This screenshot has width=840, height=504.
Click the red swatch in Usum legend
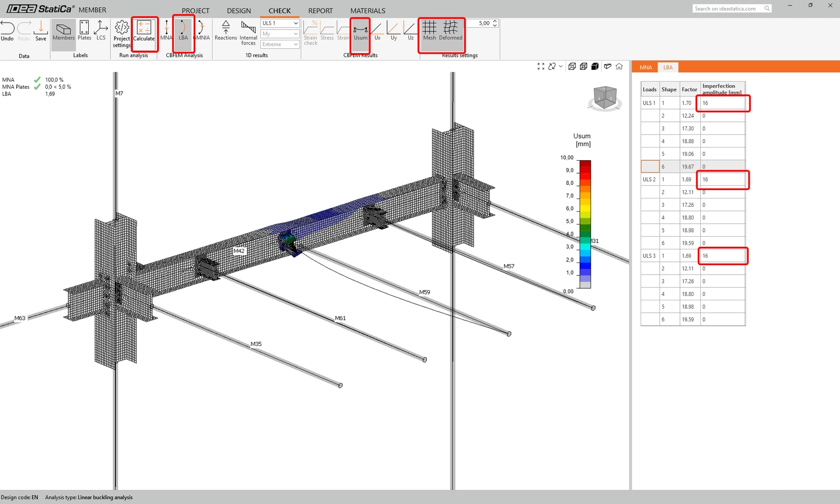coord(585,176)
